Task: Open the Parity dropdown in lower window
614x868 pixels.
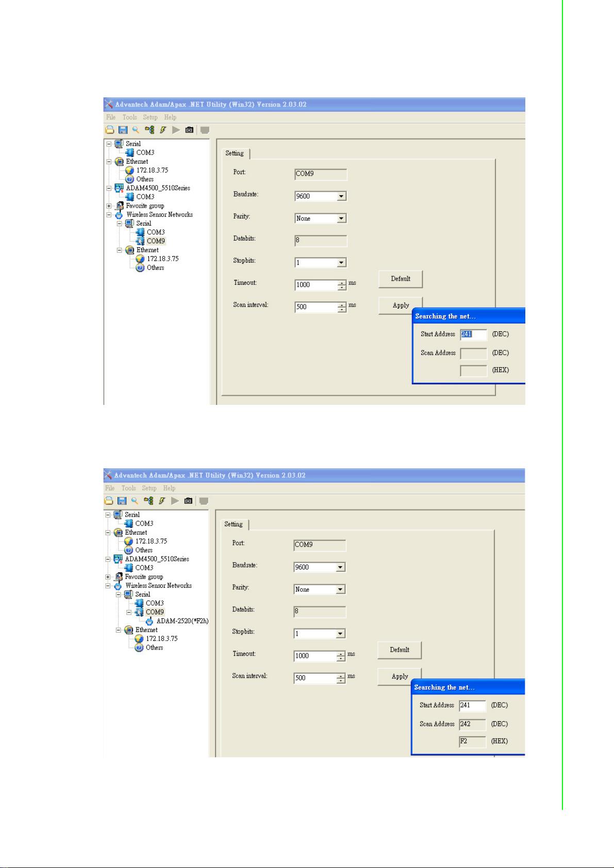Action: tap(340, 589)
